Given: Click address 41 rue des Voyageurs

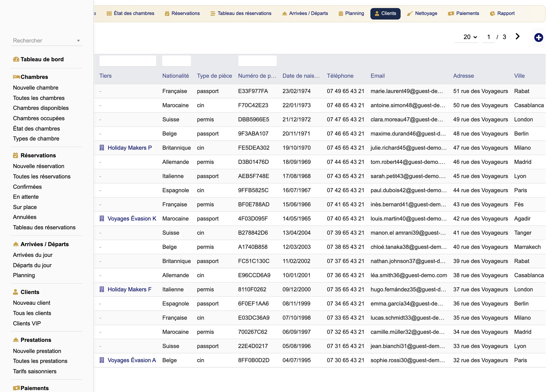Looking at the screenshot, I should (x=480, y=233).
